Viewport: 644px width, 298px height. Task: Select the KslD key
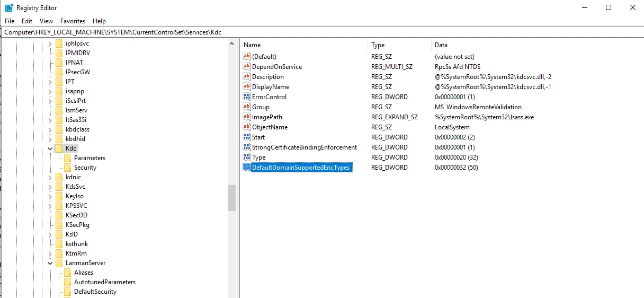[71, 234]
